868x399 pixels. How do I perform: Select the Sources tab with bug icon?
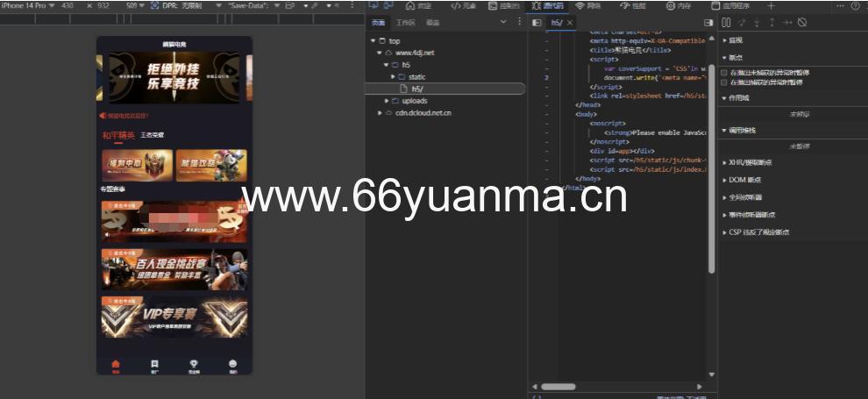(x=547, y=5)
